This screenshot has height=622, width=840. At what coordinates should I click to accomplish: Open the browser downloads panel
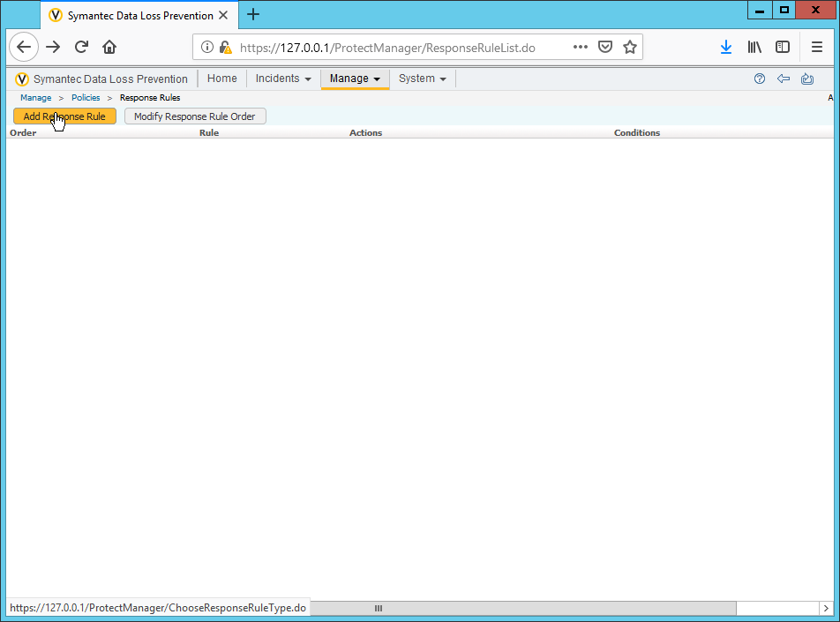coord(726,47)
